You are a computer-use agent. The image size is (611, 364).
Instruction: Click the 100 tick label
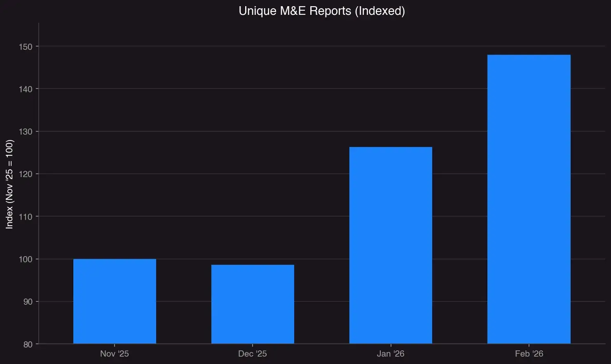coord(27,259)
